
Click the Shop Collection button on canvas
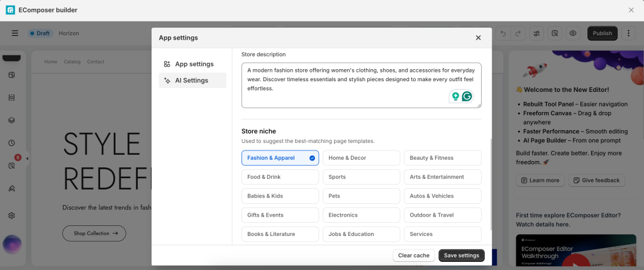94,233
